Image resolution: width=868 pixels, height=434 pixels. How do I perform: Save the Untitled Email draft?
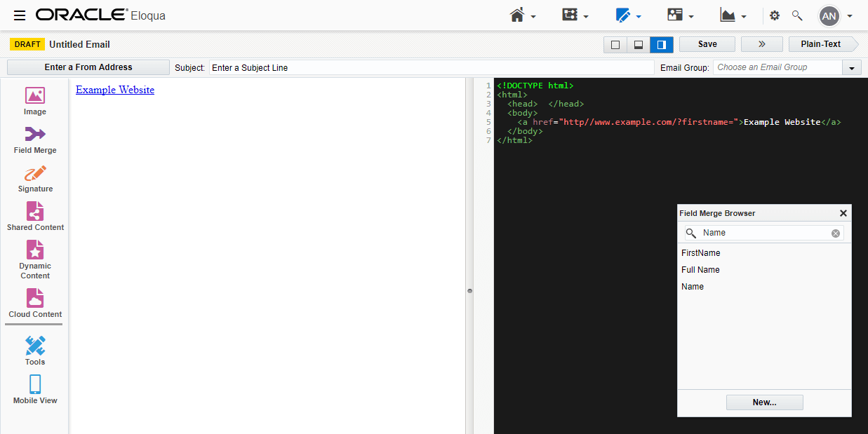707,43
